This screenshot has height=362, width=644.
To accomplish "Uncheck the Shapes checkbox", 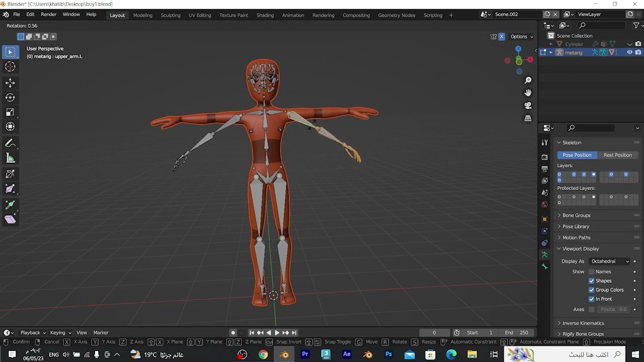I will tap(592, 281).
